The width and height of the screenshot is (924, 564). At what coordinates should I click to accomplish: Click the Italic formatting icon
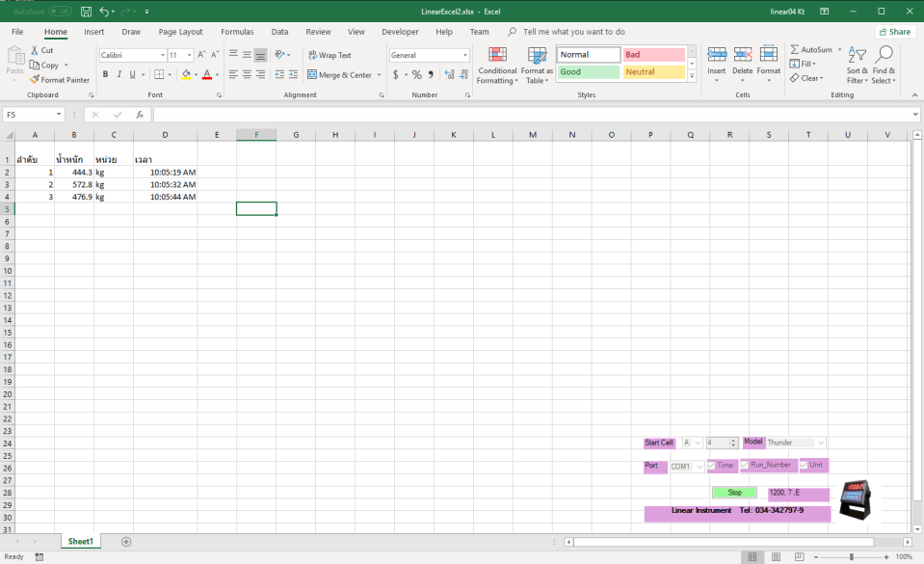click(119, 74)
